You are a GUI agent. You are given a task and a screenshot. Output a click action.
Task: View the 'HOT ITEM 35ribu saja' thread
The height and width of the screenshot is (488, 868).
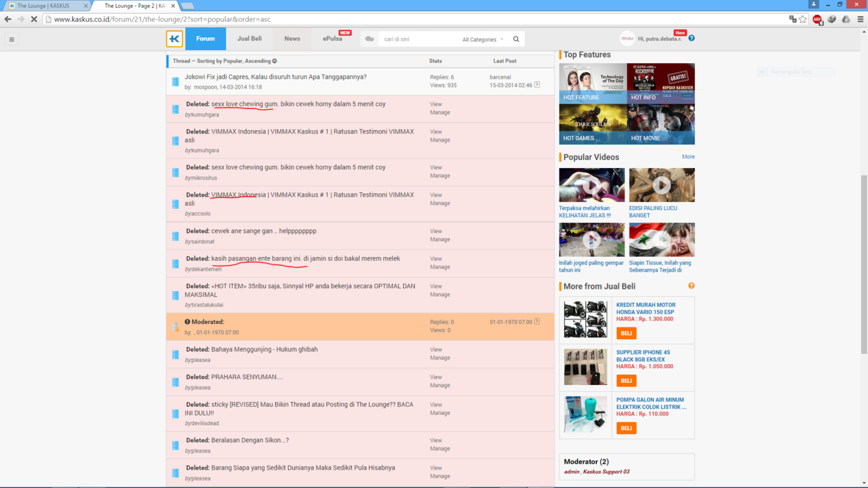click(x=435, y=286)
